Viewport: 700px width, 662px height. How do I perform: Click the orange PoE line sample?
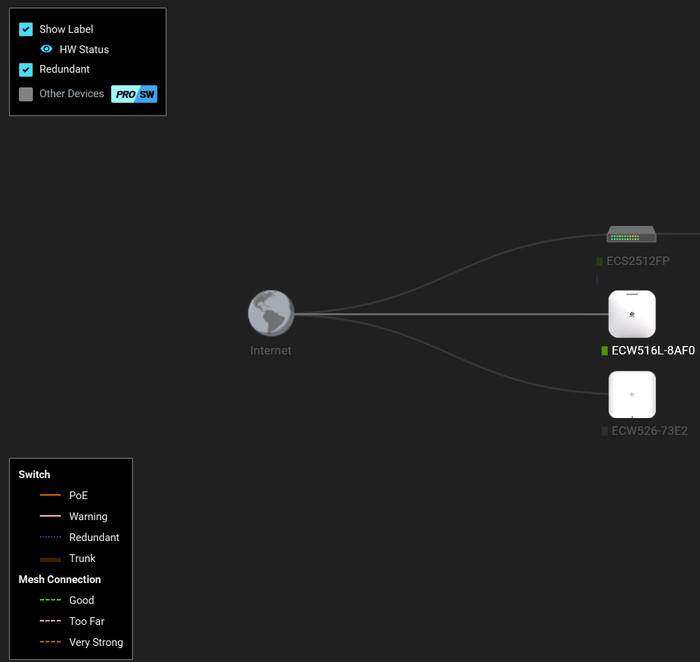tap(50, 495)
